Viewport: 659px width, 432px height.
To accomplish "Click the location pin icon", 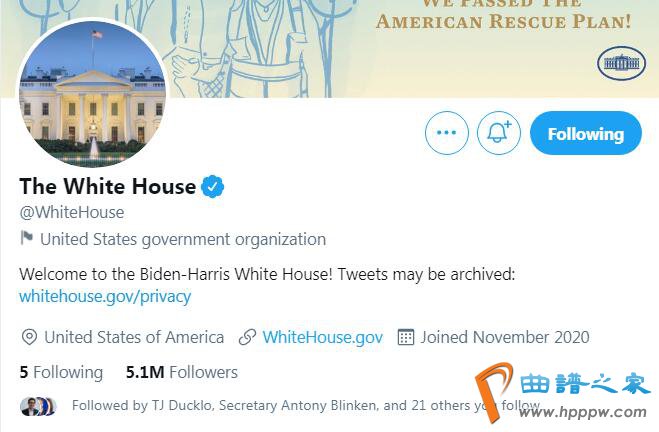I will pyautogui.click(x=29, y=337).
